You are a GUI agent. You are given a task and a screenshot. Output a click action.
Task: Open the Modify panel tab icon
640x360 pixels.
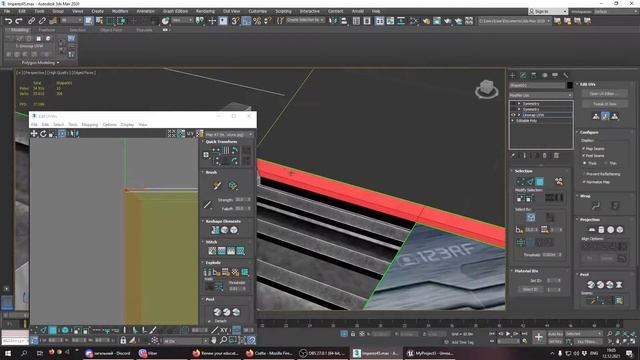click(x=523, y=75)
